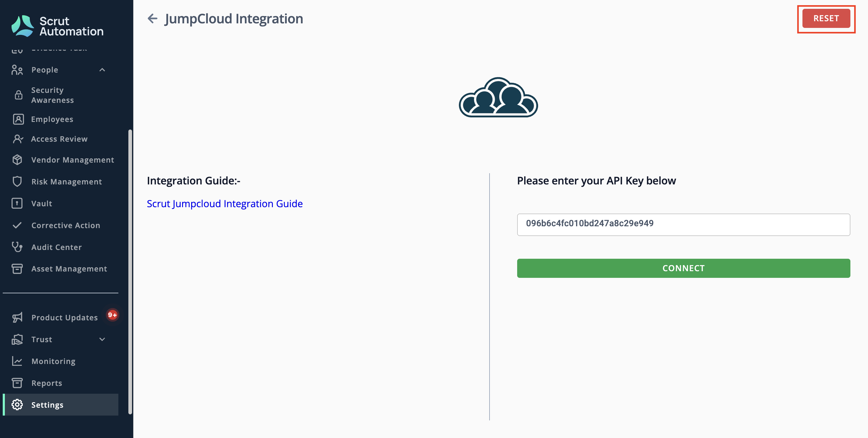Click the Vault lock-box icon

point(17,203)
